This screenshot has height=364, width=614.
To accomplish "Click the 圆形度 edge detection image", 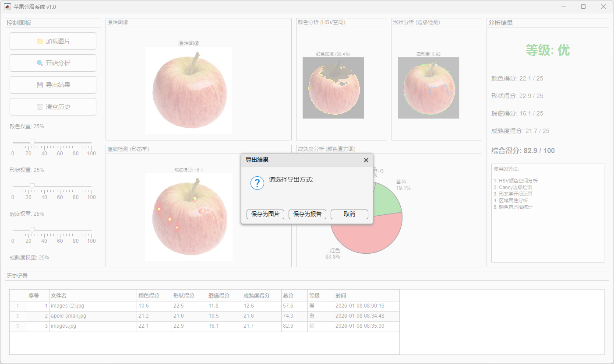I will 428,88.
